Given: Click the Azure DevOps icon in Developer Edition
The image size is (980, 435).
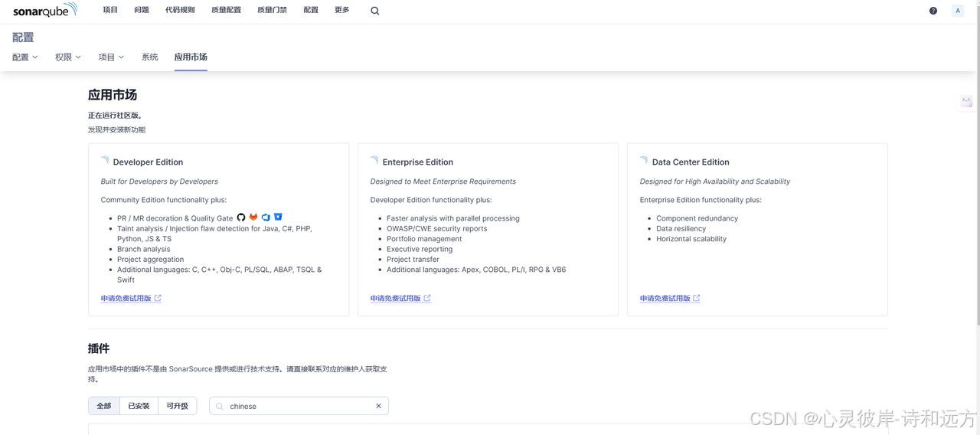Looking at the screenshot, I should [x=266, y=217].
